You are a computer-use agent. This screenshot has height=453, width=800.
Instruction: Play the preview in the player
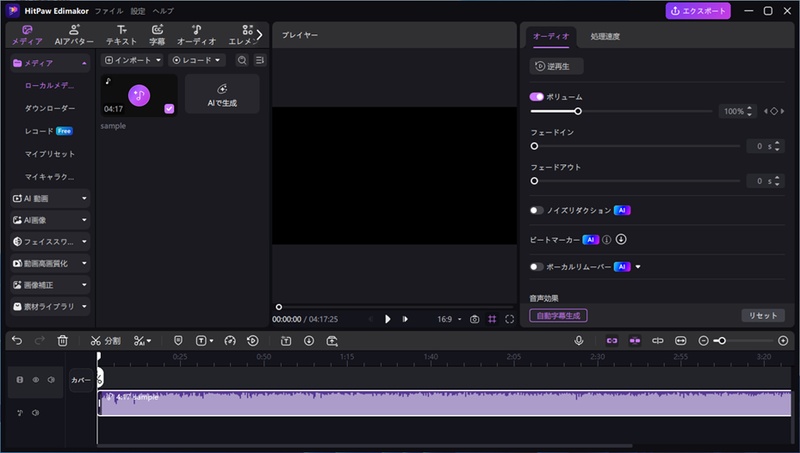pos(388,319)
